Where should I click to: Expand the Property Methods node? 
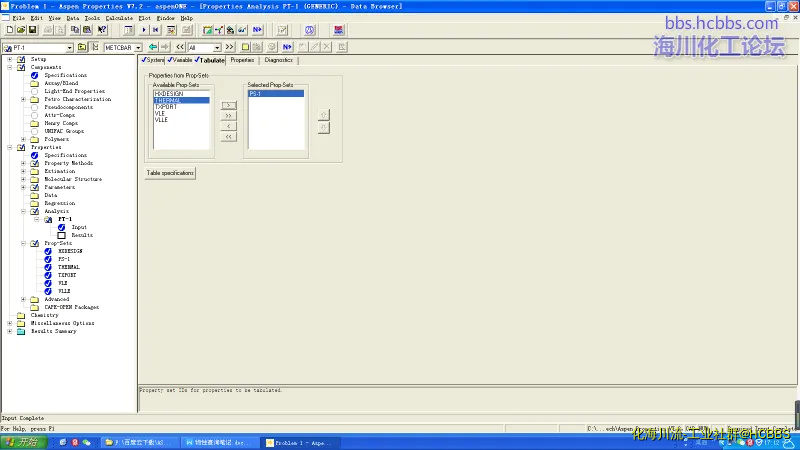coord(23,163)
